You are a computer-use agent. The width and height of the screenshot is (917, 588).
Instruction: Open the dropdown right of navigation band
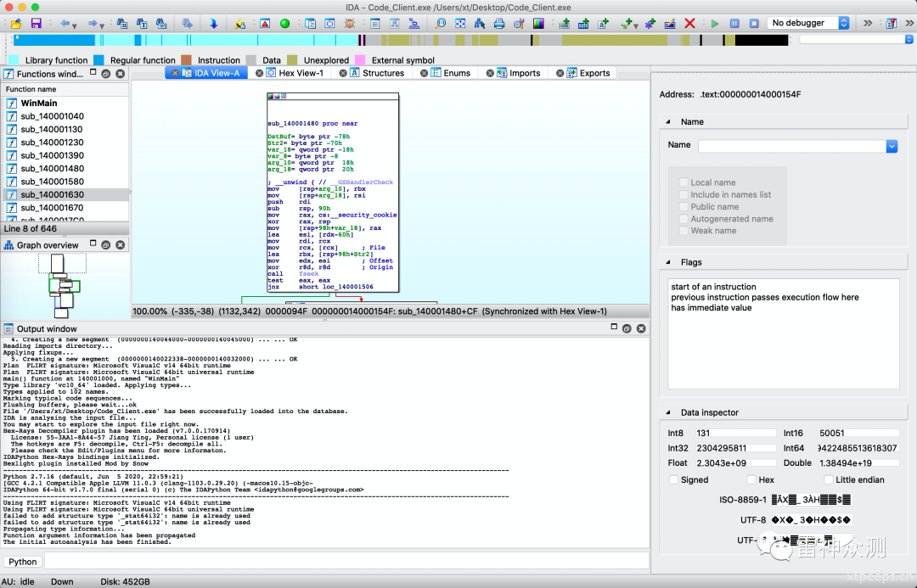point(909,40)
